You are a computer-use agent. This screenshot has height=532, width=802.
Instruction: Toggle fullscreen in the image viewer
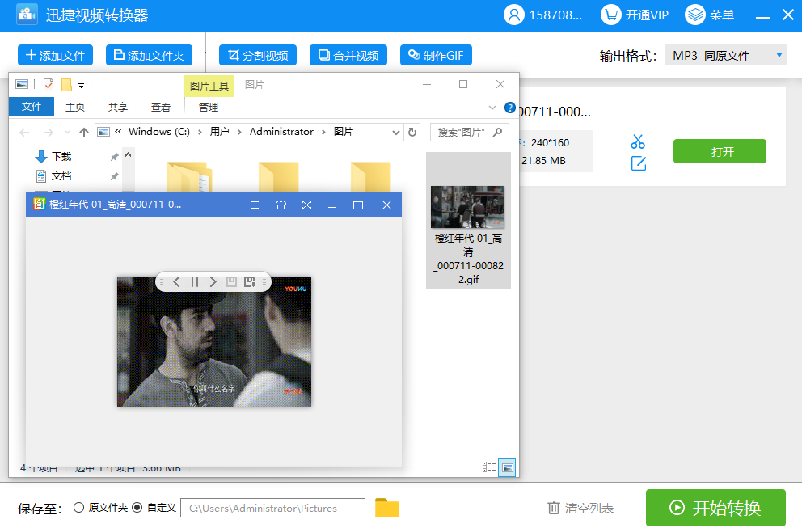coord(306,205)
